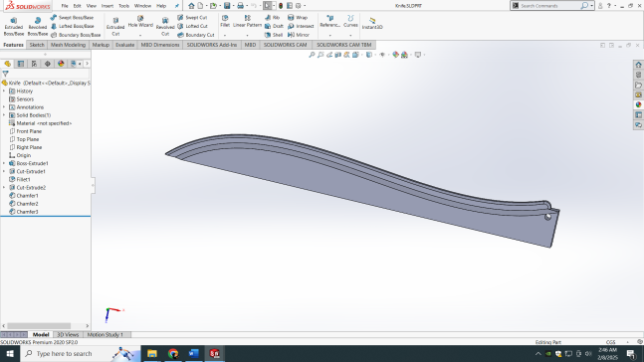
Task: Select the Mirror tool
Action: 299,35
